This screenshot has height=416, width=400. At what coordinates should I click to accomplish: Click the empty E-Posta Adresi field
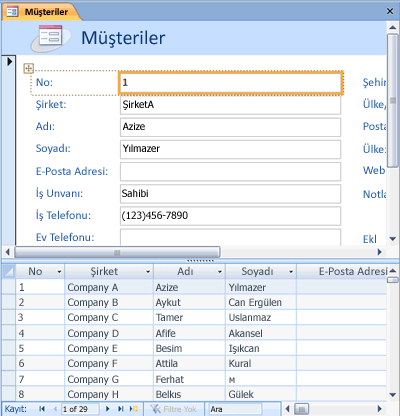pos(230,171)
